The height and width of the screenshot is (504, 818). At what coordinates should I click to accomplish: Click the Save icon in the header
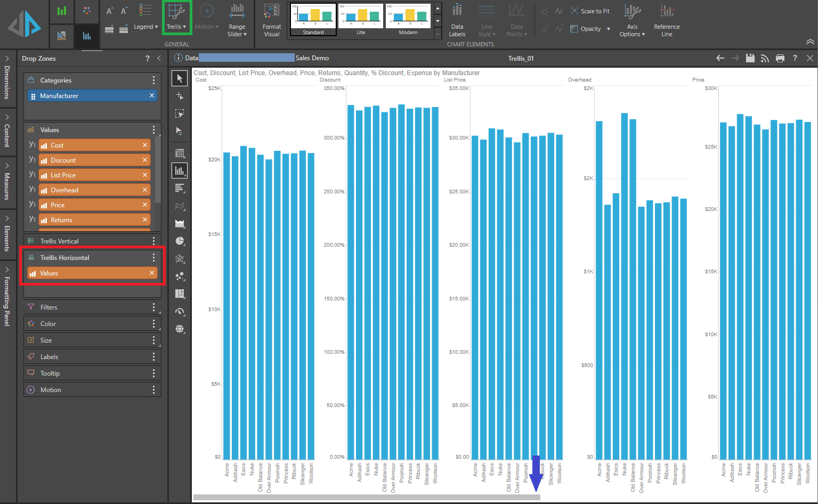(x=750, y=58)
